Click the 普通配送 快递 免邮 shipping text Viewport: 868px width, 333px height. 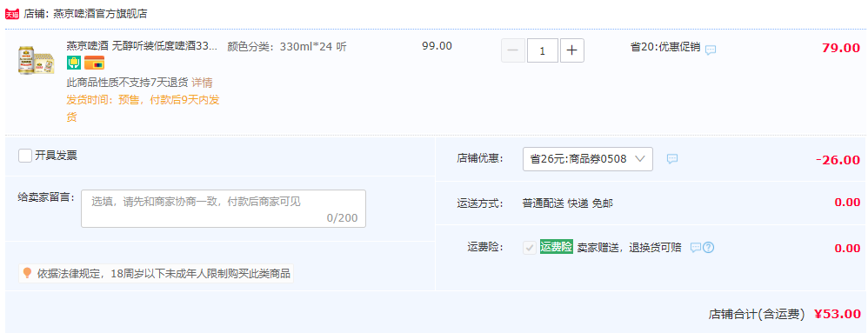tap(567, 203)
